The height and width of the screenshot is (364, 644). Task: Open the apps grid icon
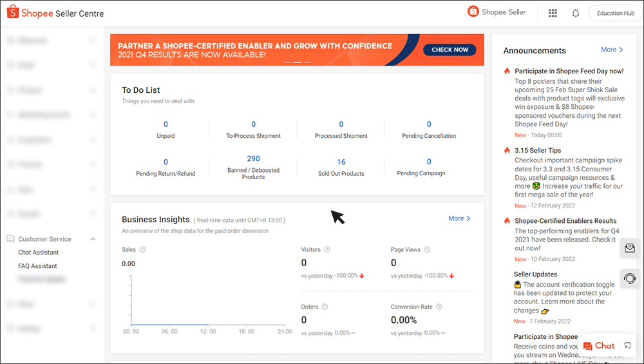click(553, 13)
